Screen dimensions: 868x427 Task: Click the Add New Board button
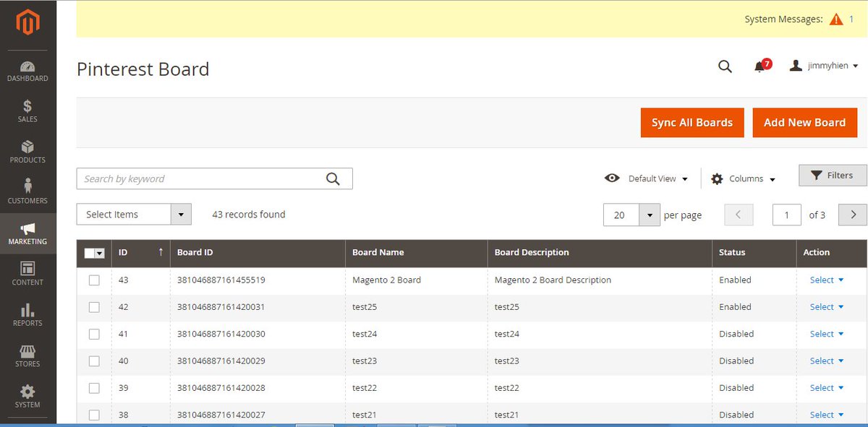coord(805,123)
